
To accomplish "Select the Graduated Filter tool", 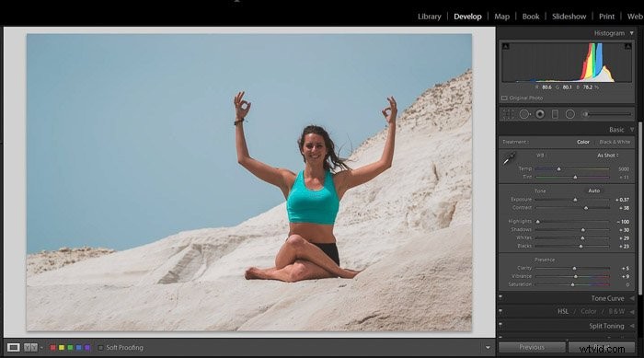I will tap(555, 114).
